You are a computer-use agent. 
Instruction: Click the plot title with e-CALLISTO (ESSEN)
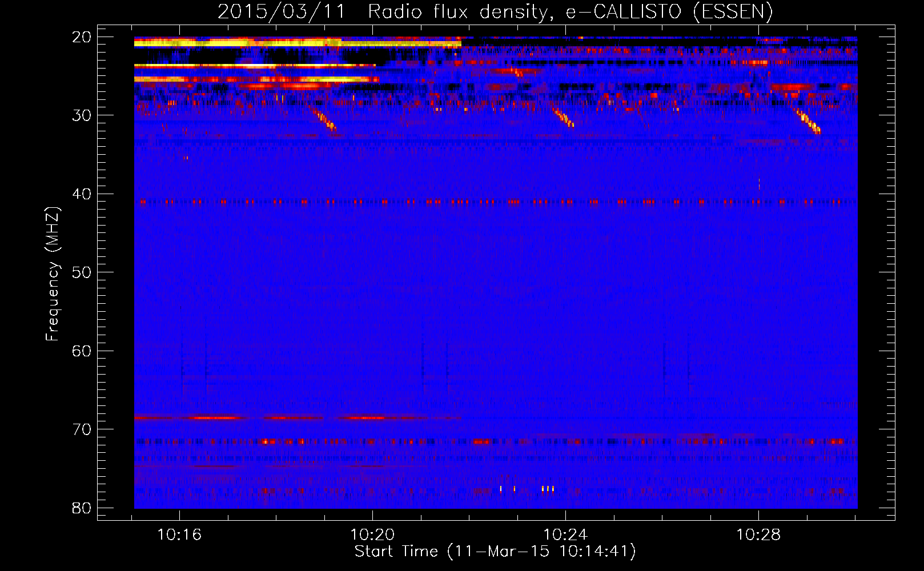tap(495, 11)
